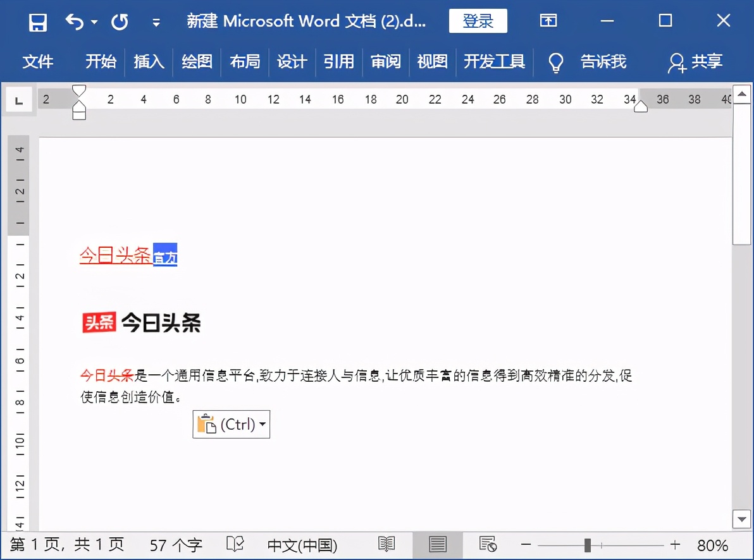The image size is (754, 560).
Task: Open the 文件 menu
Action: coord(37,61)
